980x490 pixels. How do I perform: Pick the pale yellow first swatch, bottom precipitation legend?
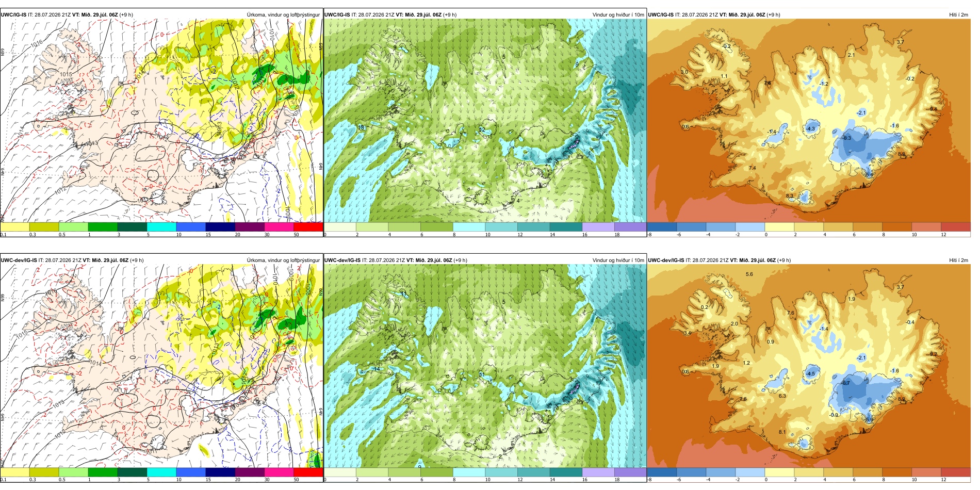[x=14, y=472]
